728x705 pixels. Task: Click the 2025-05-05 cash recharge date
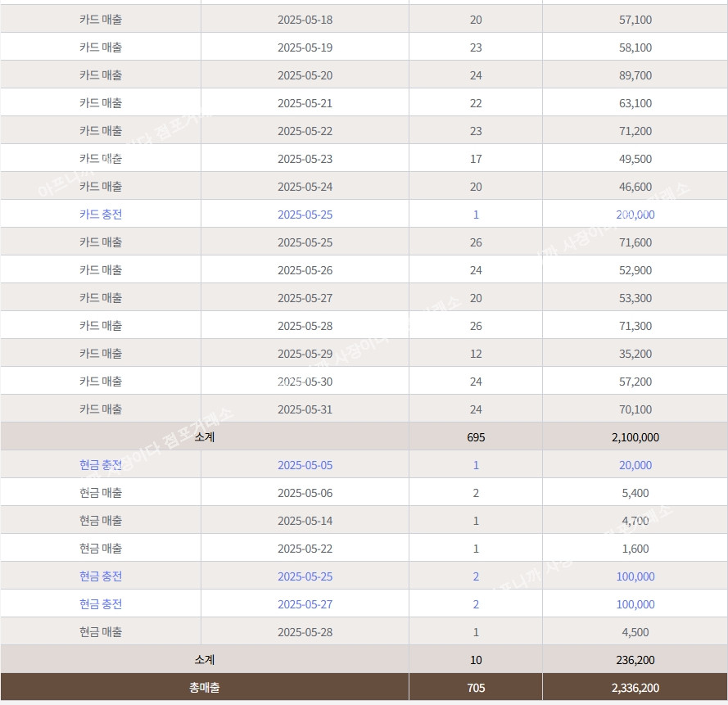coord(305,465)
